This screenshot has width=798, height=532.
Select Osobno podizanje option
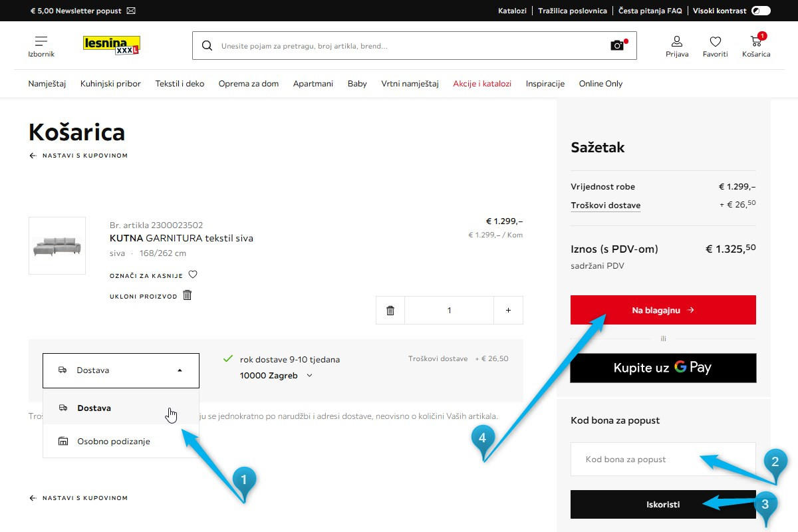coord(121,441)
